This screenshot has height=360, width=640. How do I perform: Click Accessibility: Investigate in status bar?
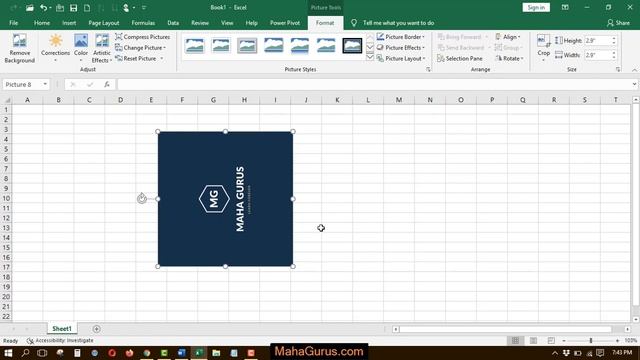60,340
